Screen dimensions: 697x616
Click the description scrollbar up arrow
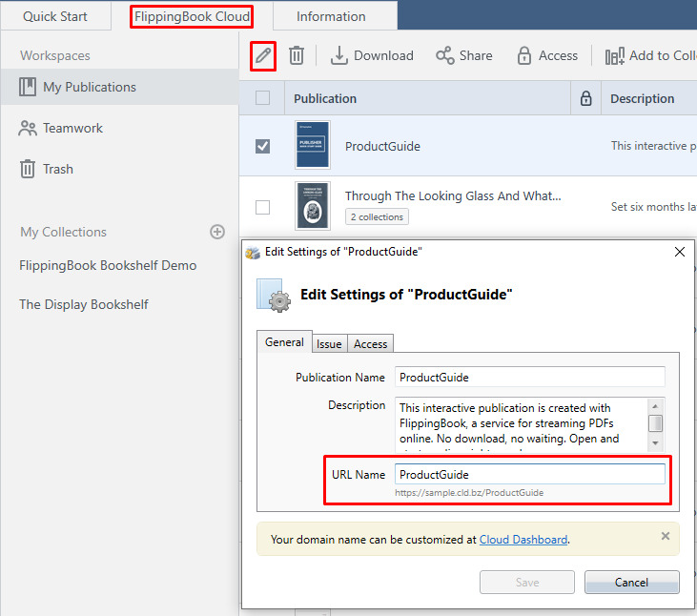655,406
